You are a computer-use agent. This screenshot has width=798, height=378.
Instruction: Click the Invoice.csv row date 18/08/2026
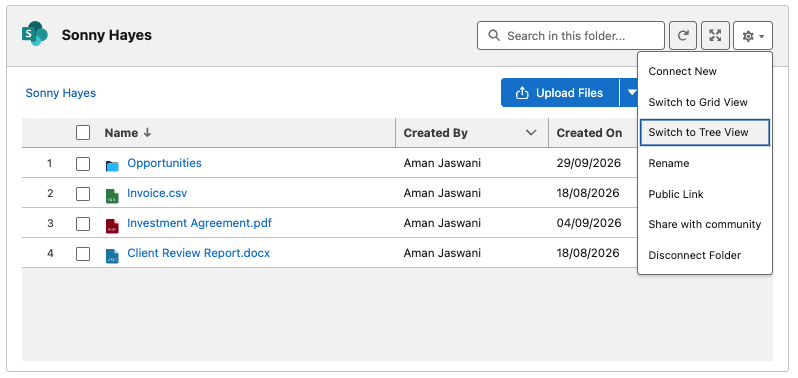point(588,193)
